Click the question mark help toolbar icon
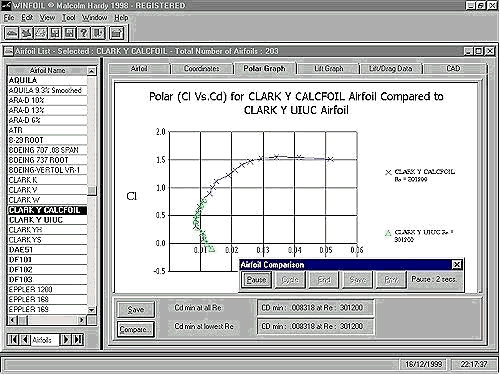 click(x=84, y=33)
